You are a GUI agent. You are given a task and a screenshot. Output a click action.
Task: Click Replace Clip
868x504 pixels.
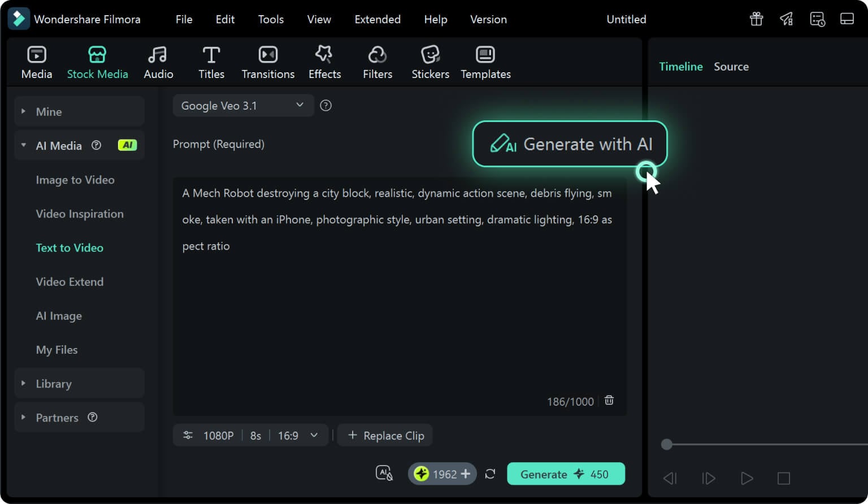click(x=385, y=435)
